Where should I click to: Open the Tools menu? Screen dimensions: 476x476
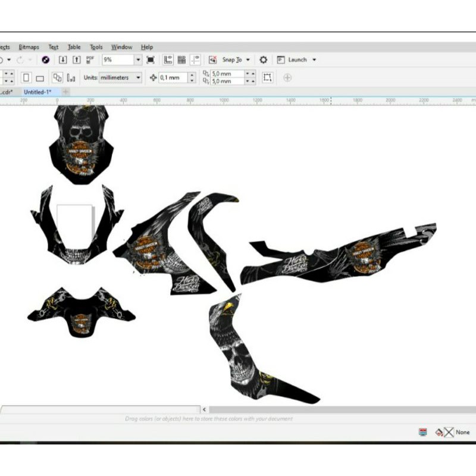pos(96,46)
